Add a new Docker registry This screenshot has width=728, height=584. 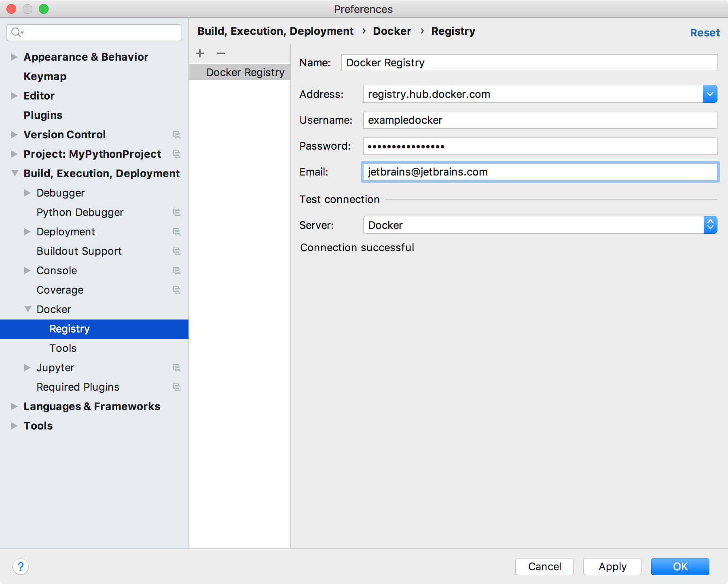point(200,53)
